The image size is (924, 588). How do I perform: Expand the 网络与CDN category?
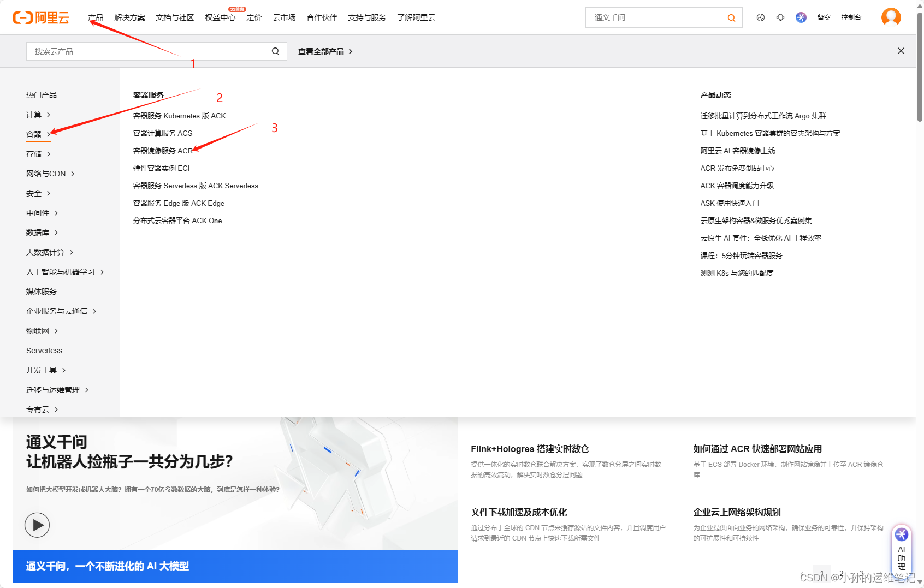coord(50,174)
